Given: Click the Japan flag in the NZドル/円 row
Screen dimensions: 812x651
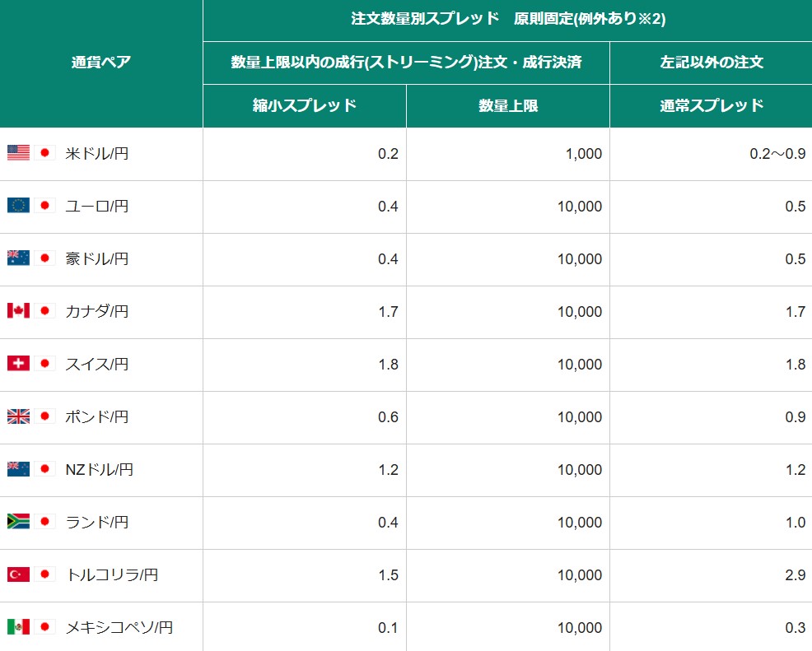Looking at the screenshot, I should (45, 469).
